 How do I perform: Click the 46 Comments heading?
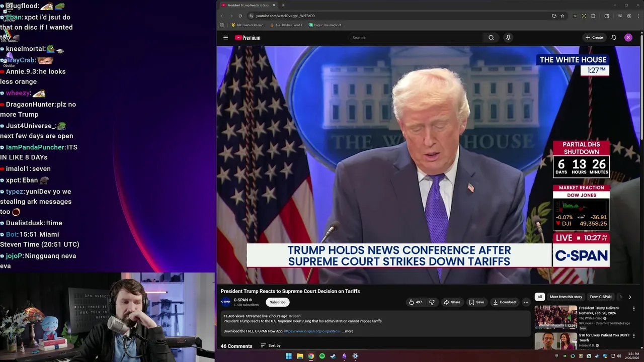point(236,346)
